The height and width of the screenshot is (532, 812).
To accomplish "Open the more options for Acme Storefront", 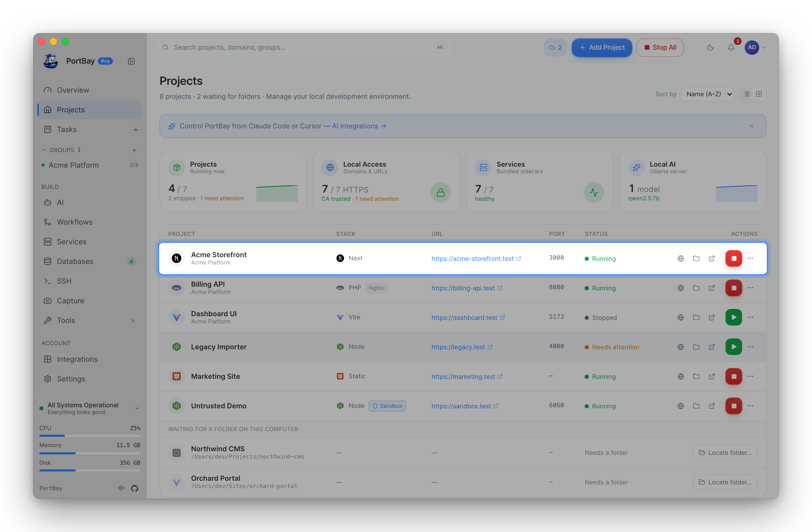I will 750,258.
